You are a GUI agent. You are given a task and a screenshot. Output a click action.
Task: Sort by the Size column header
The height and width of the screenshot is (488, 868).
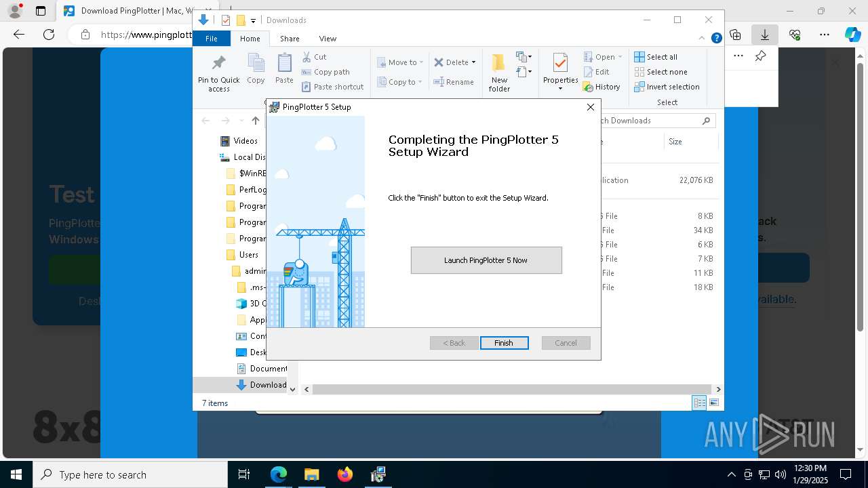690,142
